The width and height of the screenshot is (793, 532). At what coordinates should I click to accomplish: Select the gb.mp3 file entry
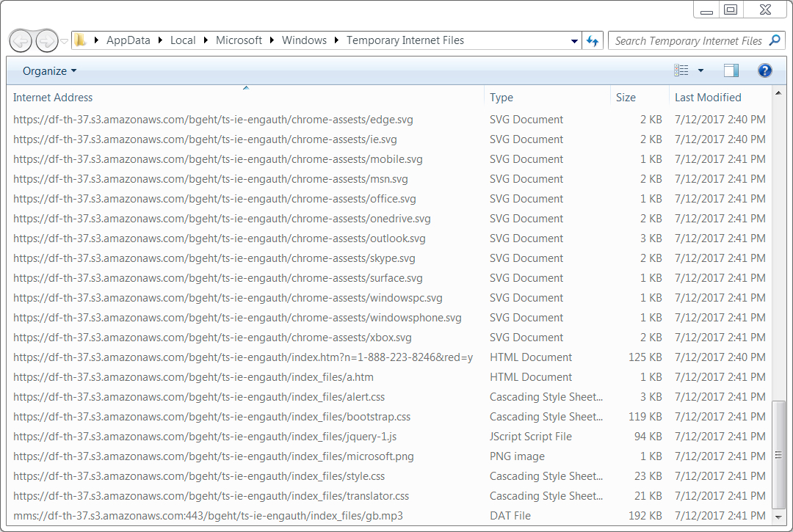tap(389, 516)
